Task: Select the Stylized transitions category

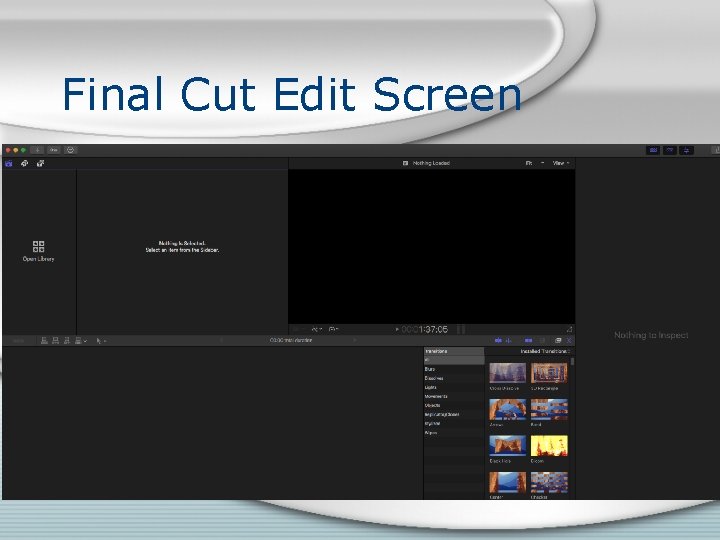Action: click(454, 423)
